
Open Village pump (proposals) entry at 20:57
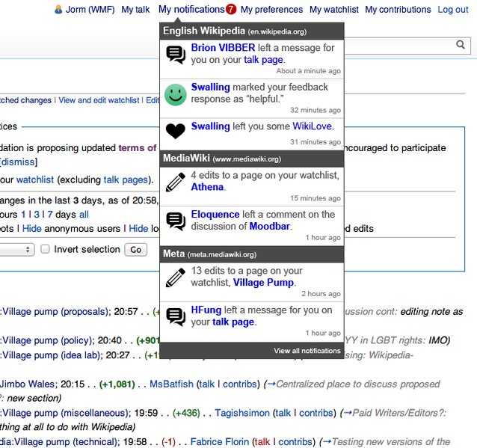pyautogui.click(x=55, y=312)
